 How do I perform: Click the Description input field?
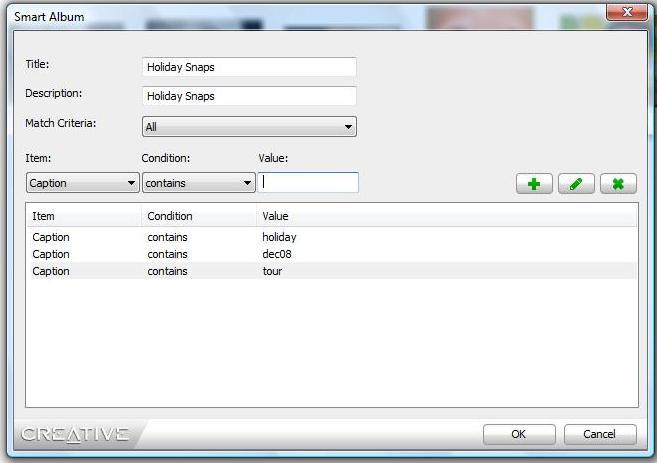249,96
